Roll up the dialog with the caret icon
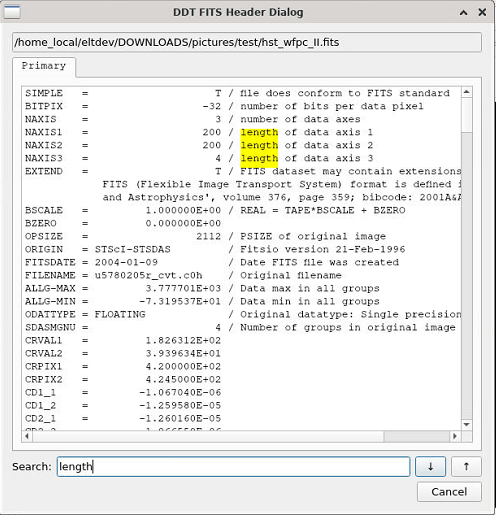Image resolution: width=496 pixels, height=515 pixels. (463, 13)
